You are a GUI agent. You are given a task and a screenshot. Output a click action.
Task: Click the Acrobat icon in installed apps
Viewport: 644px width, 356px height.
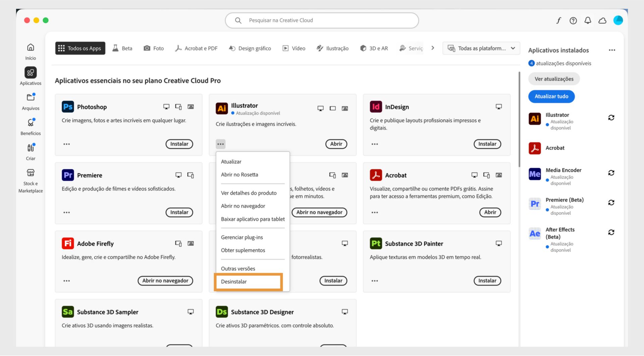[x=535, y=148]
